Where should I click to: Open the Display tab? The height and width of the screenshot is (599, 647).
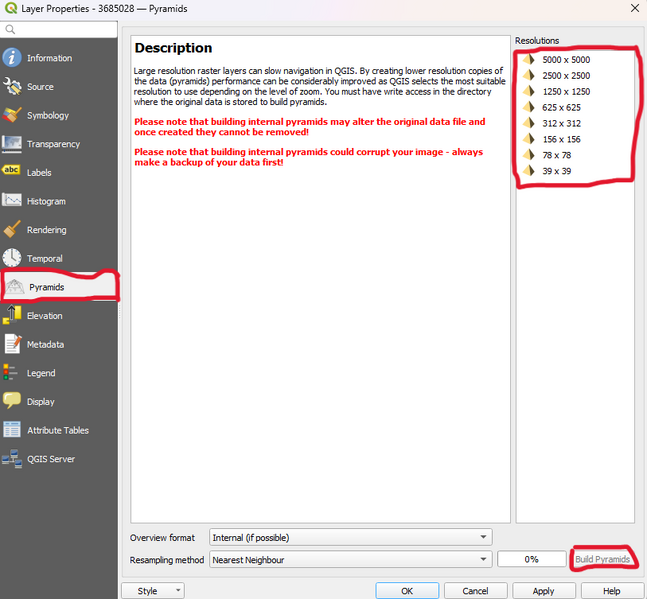59,401
